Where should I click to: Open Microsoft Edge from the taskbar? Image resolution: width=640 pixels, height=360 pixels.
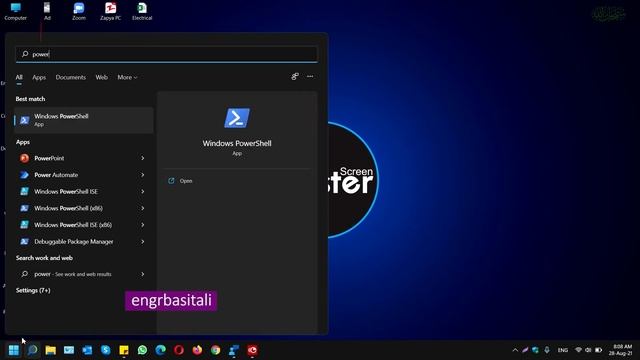point(160,350)
